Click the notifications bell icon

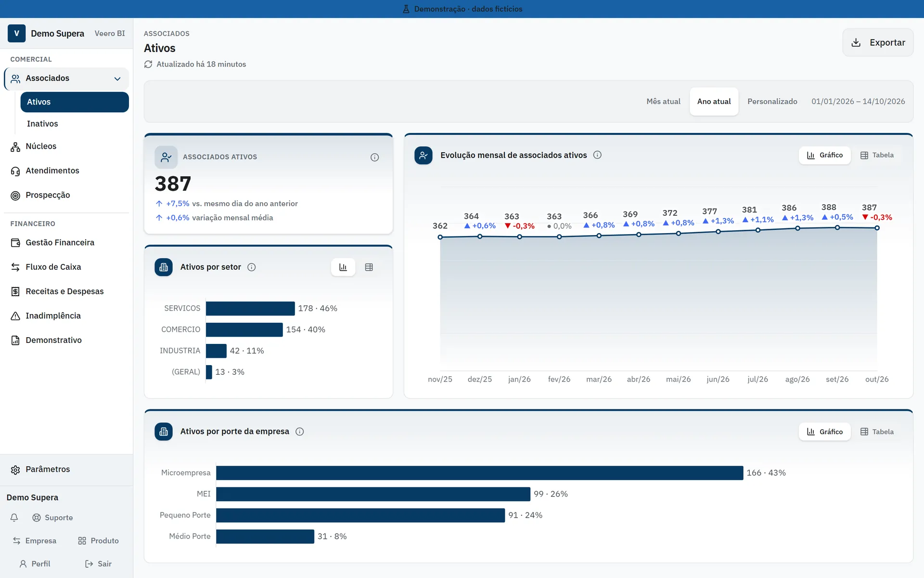tap(14, 517)
